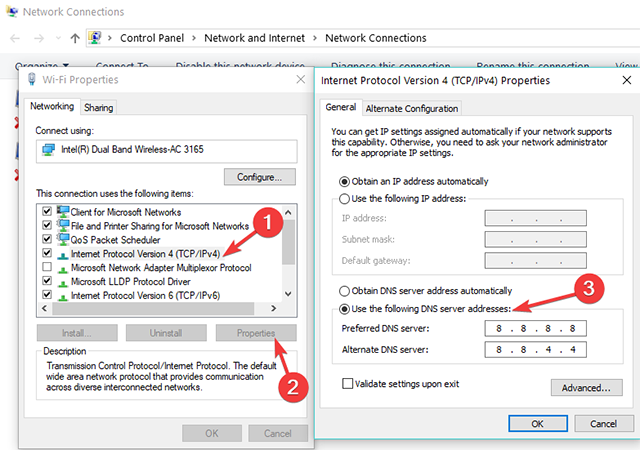Go forward using the Explorer forward arrow
The image size is (640, 450).
(39, 38)
